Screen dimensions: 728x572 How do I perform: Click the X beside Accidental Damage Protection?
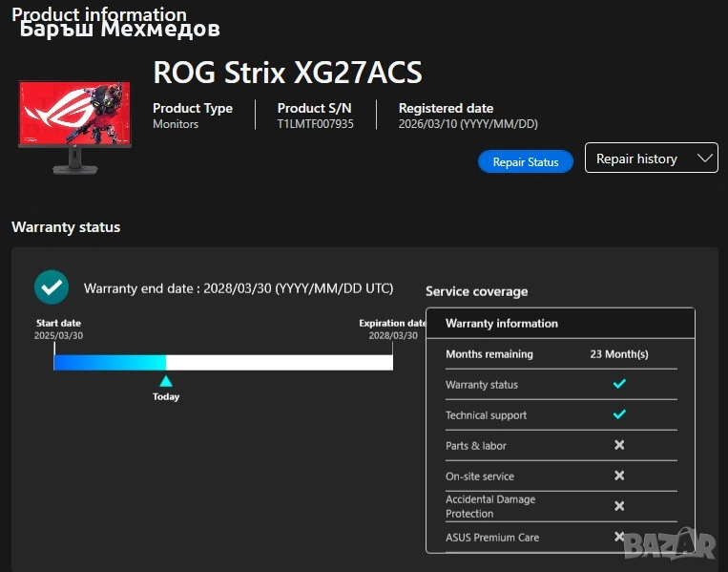pyautogui.click(x=618, y=506)
